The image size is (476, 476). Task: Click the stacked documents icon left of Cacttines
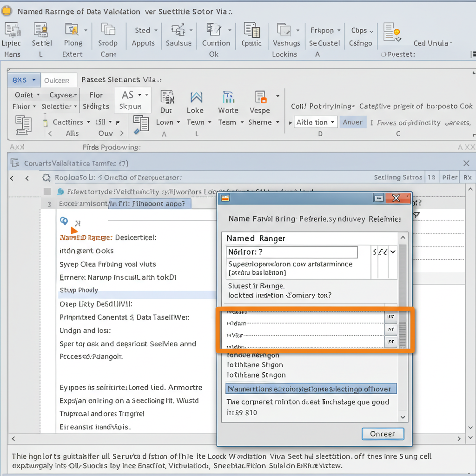(x=23, y=125)
